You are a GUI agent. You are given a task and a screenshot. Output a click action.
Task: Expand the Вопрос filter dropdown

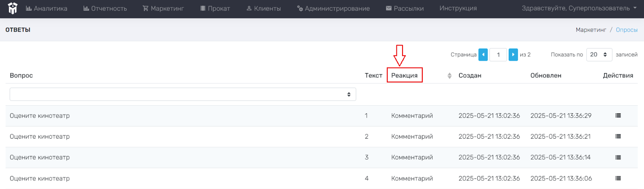(x=183, y=94)
